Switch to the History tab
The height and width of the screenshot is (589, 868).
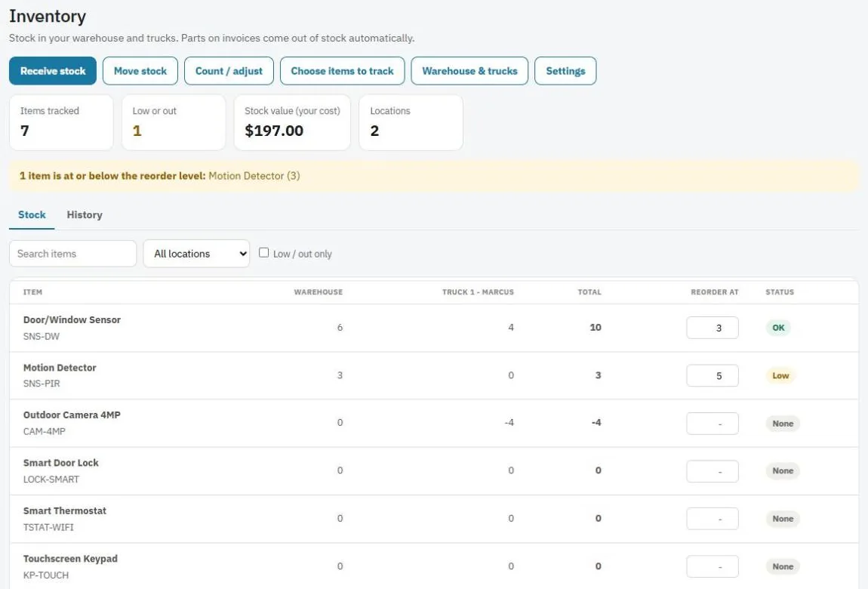[85, 214]
